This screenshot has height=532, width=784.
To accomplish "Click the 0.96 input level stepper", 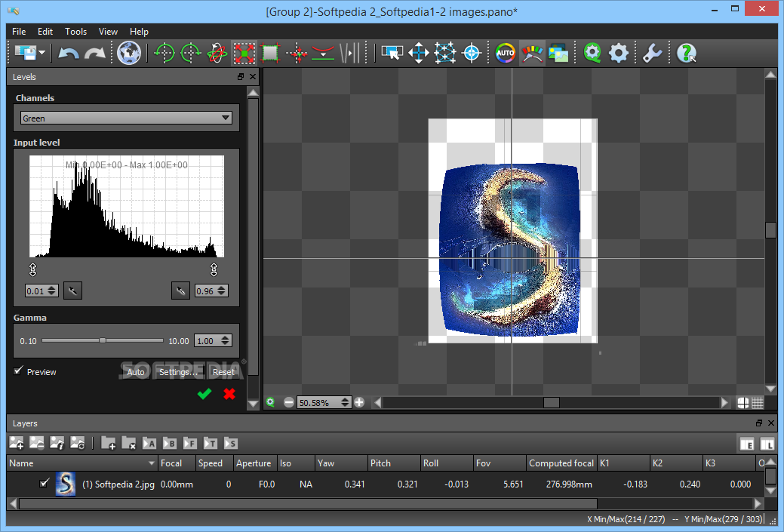I will [222, 291].
